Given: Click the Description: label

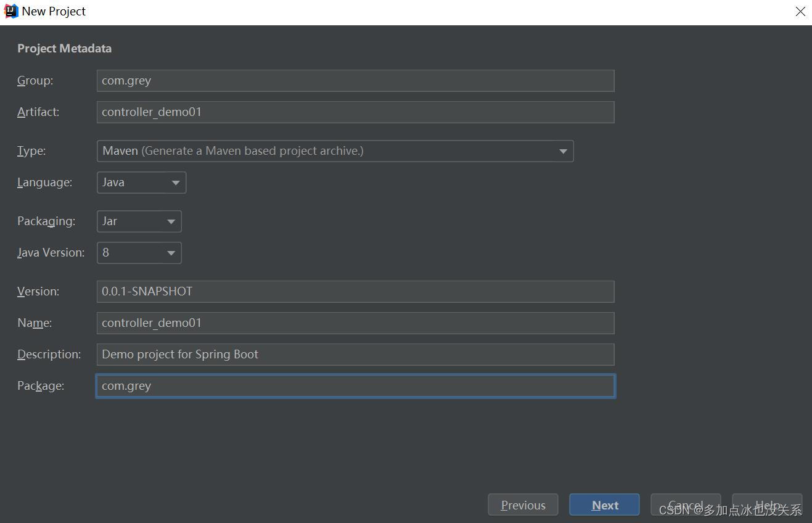Looking at the screenshot, I should 49,355.
